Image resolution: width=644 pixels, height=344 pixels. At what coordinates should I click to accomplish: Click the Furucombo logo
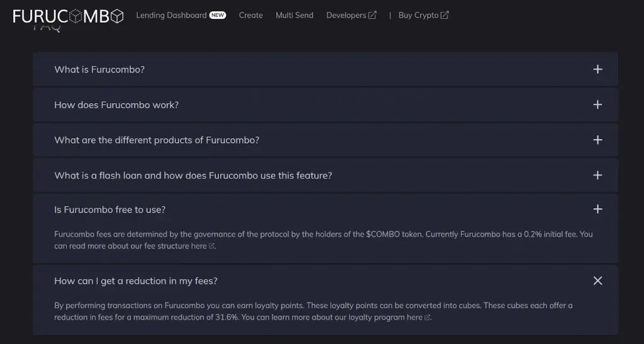coord(68,16)
